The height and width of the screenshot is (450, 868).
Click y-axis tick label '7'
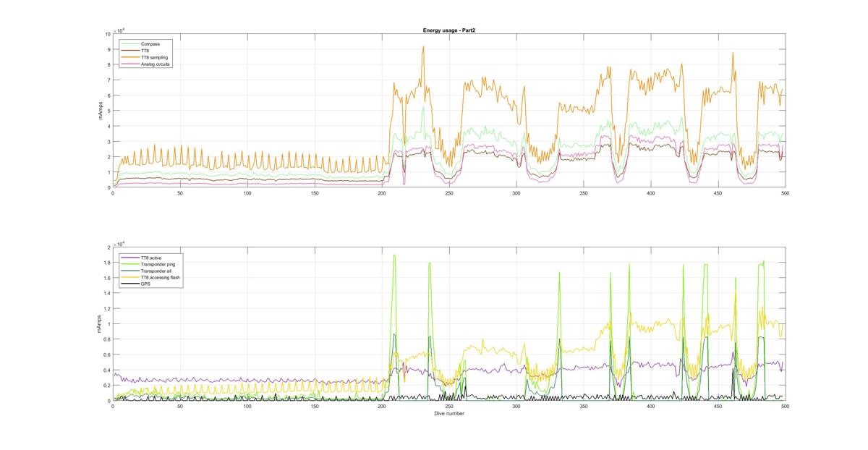tap(109, 80)
